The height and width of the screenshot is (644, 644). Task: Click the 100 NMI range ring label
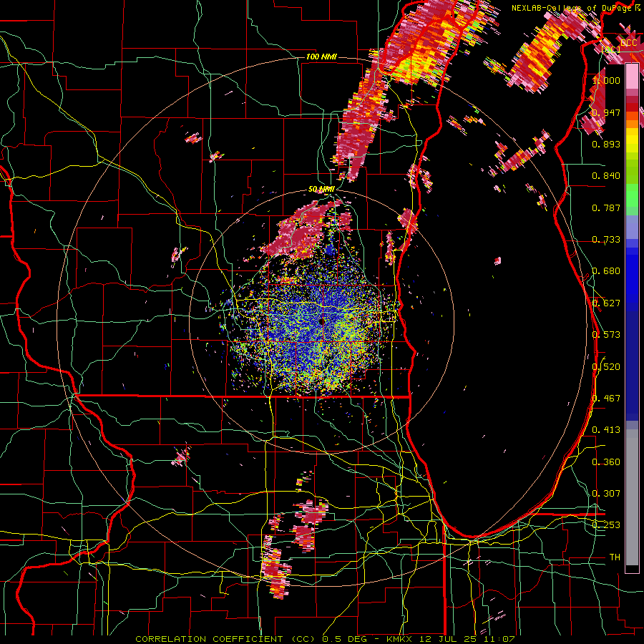321,57
